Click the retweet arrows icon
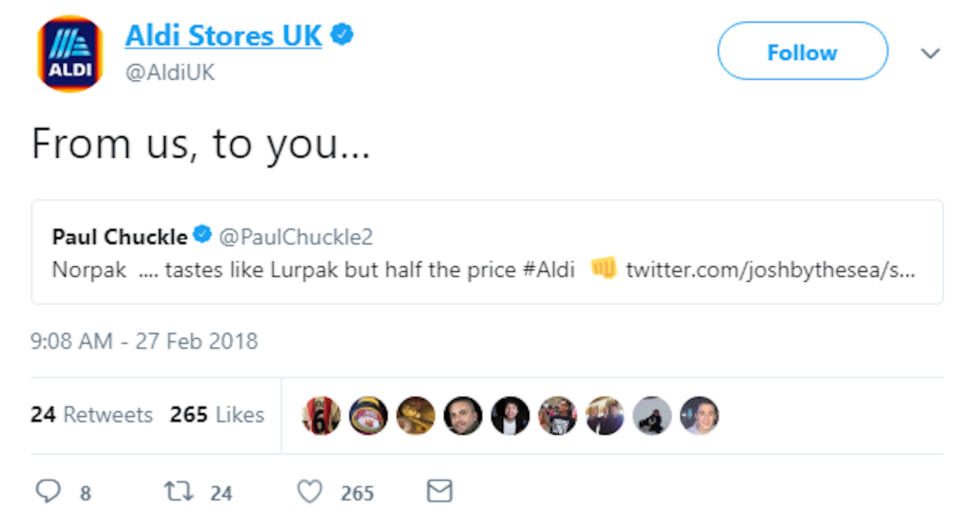This screenshot has height=525, width=980. [179, 491]
